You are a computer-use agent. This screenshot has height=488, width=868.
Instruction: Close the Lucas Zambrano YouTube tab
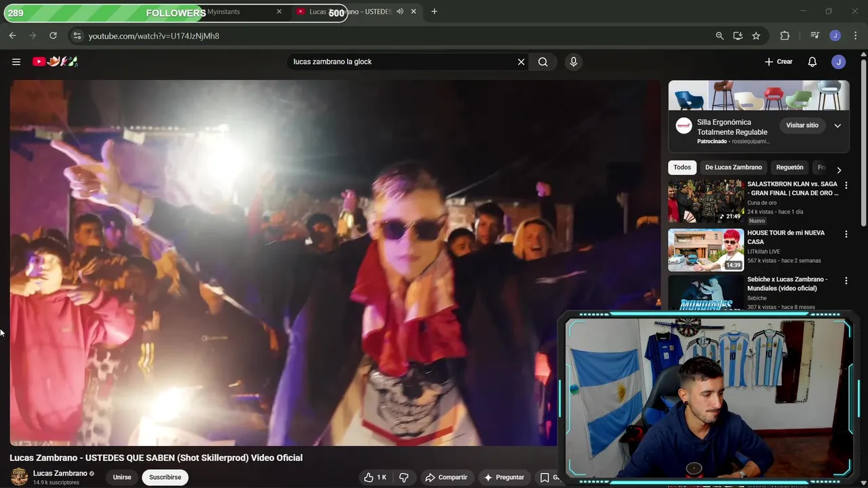pyautogui.click(x=414, y=12)
